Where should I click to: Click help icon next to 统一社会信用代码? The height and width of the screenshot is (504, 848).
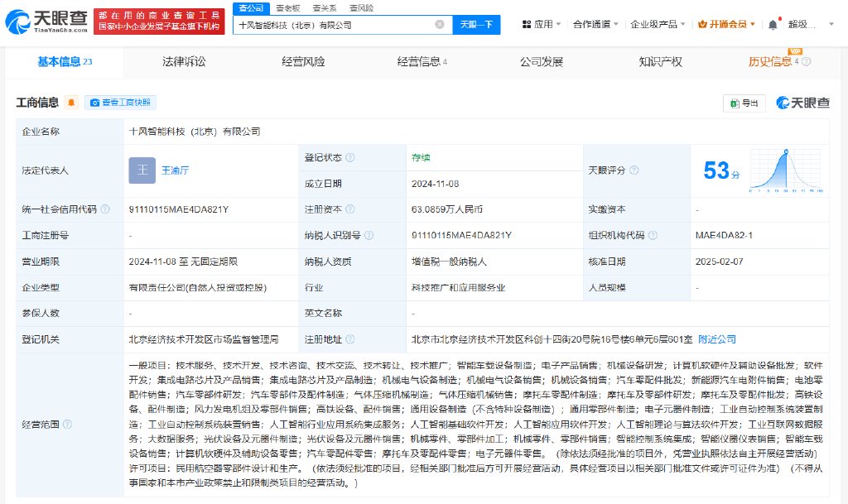[x=105, y=209]
